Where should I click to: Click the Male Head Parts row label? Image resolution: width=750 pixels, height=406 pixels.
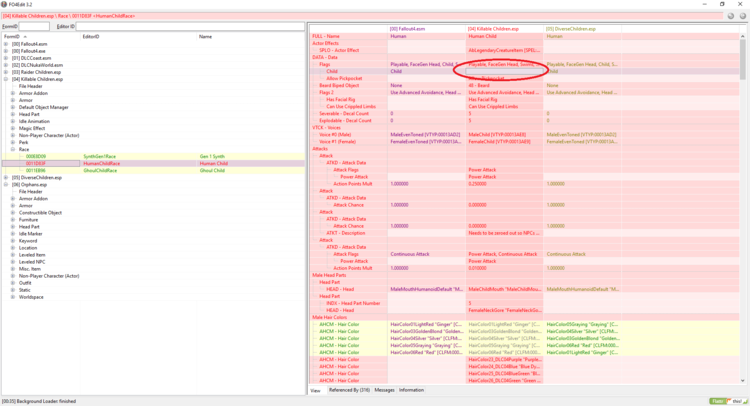tap(329, 275)
